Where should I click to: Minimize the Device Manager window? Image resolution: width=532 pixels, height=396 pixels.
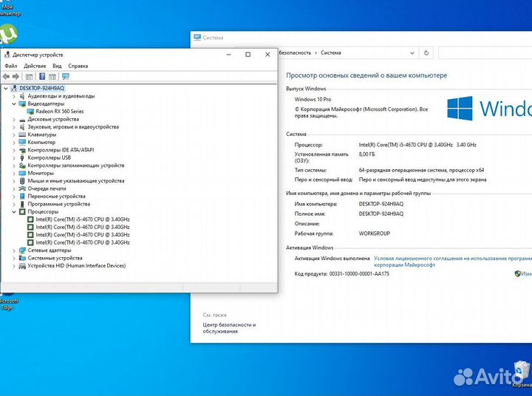(229, 54)
